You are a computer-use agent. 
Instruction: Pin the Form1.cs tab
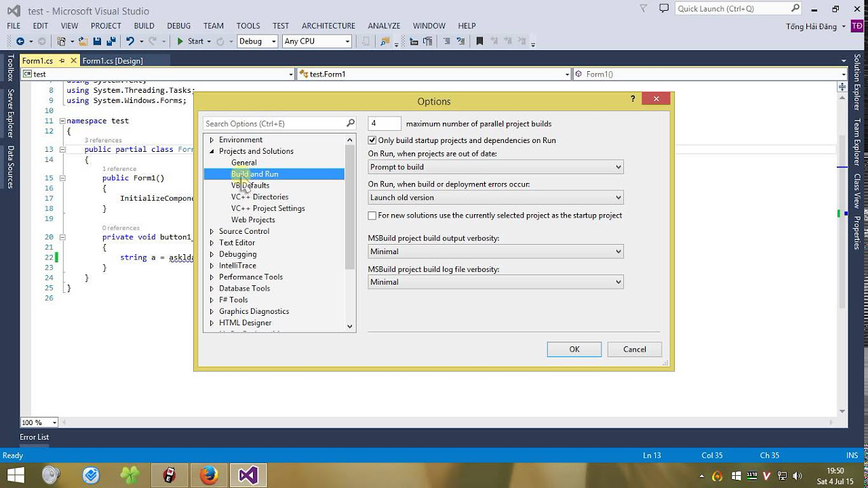coord(62,61)
